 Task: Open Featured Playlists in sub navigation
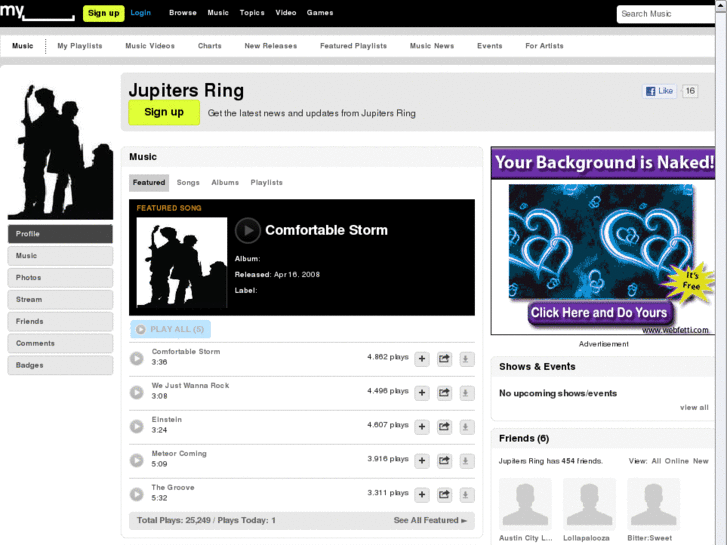(x=353, y=46)
